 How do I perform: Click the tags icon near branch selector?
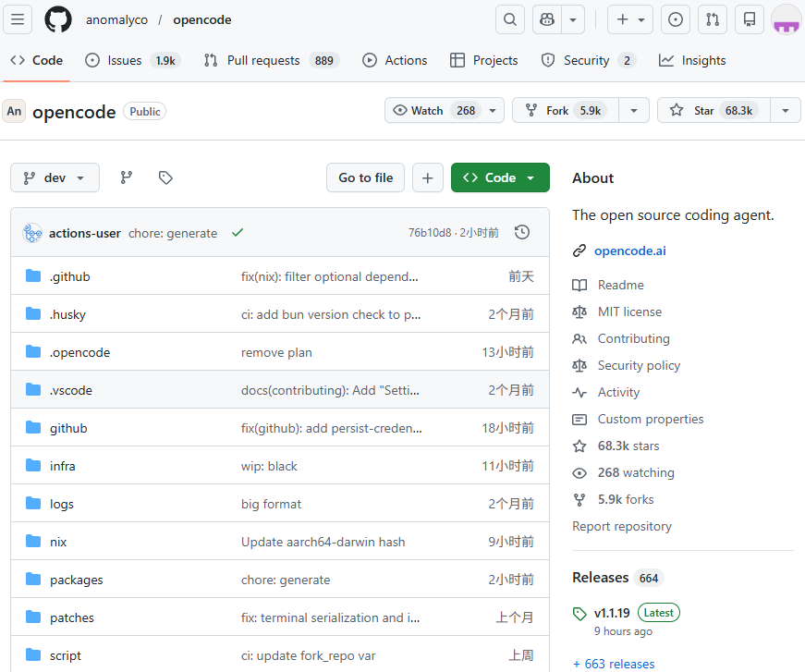165,177
